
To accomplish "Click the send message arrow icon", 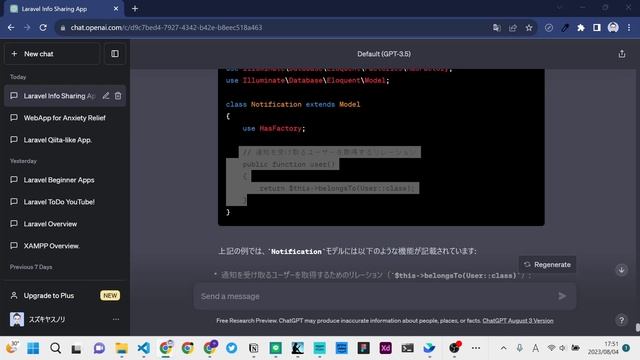I will coord(562,296).
